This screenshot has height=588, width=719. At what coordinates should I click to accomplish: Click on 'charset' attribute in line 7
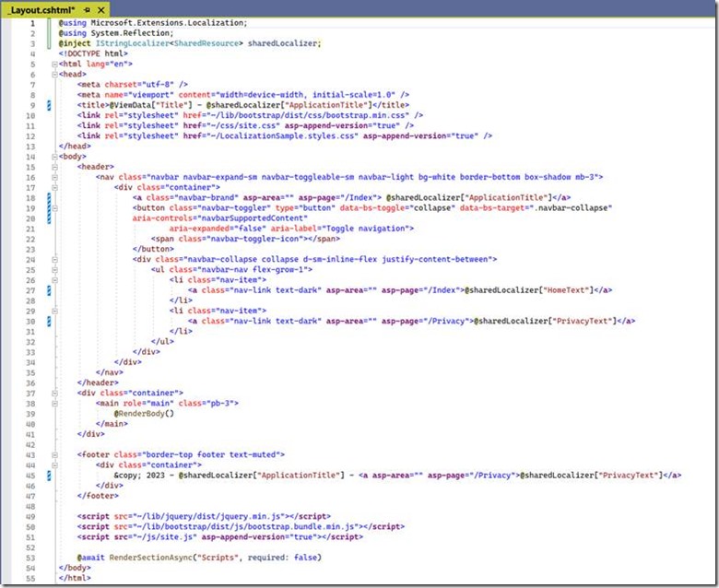tap(121, 85)
